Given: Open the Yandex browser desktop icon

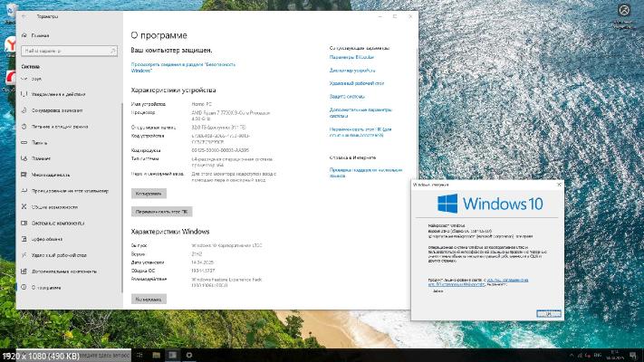Looking at the screenshot, I should (10, 45).
